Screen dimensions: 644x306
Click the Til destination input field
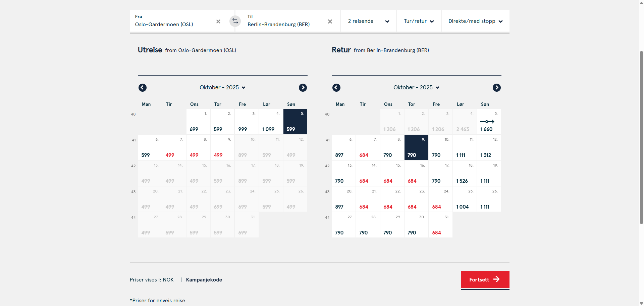(x=285, y=21)
